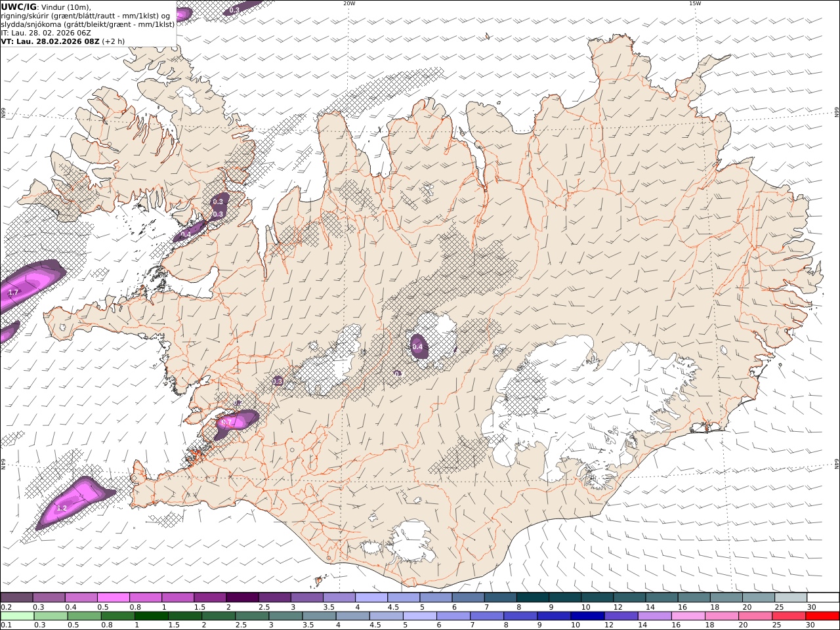Click the crimson 25–30 rain scale swatch

788,616
